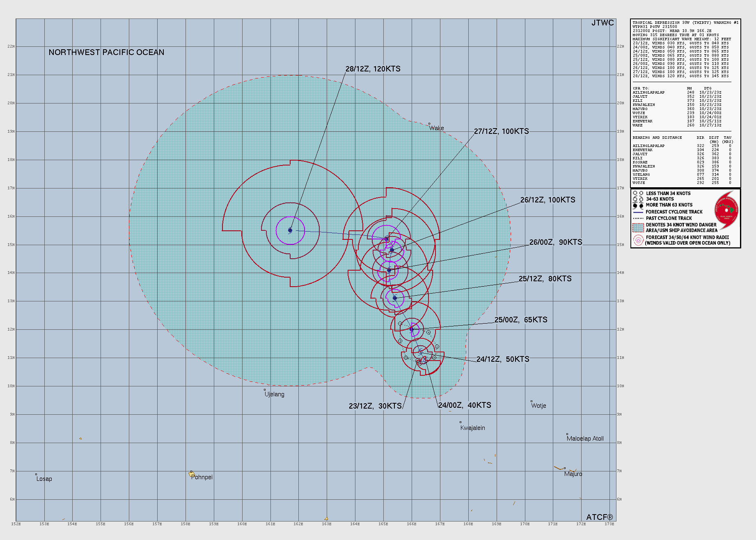Click the Pohnpei island shape on the map
This screenshot has width=756, height=540.
[x=192, y=475]
